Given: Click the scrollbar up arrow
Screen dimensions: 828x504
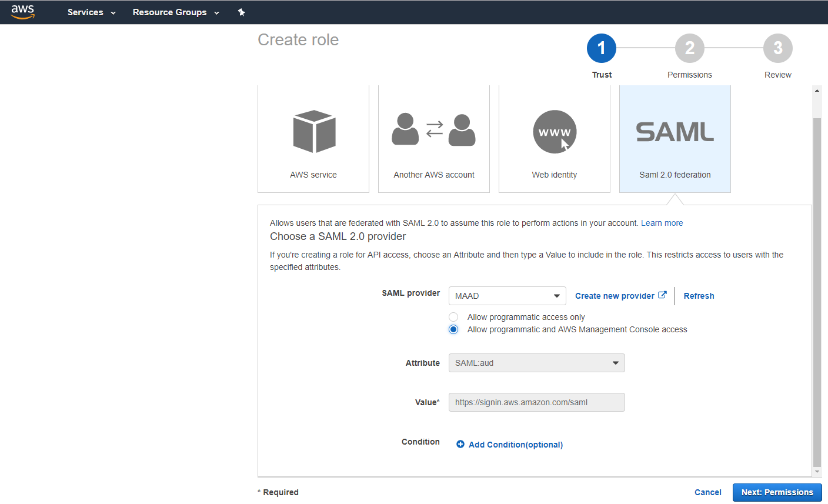Looking at the screenshot, I should click(x=817, y=91).
